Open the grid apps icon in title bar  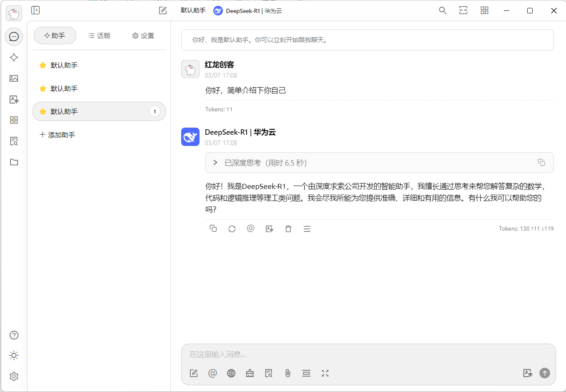tap(484, 10)
